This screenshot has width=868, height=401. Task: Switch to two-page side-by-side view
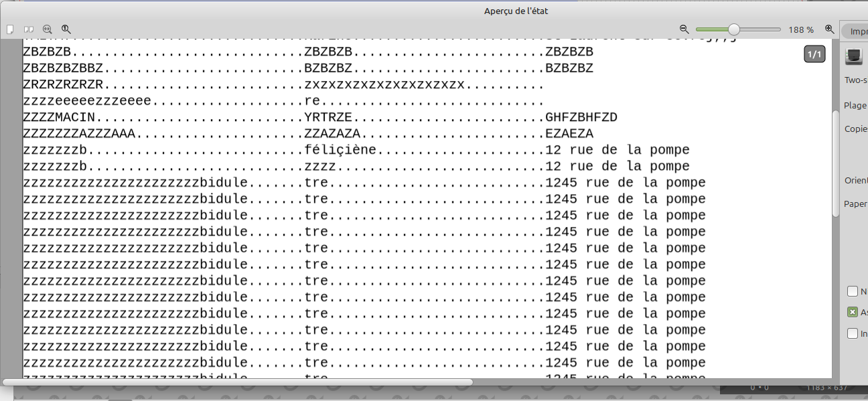pos(29,29)
